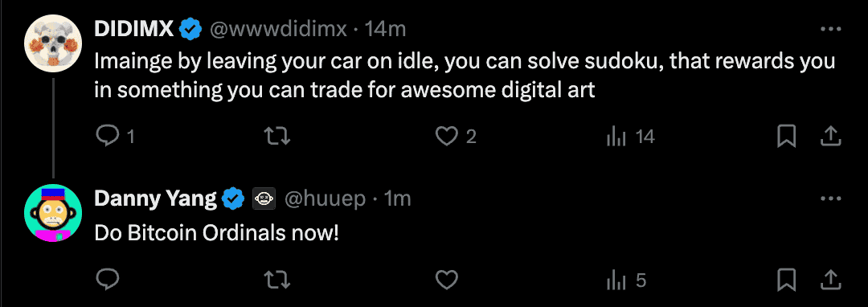Retweet the DIDIMX tweet
This screenshot has height=307, width=868.
point(278,137)
